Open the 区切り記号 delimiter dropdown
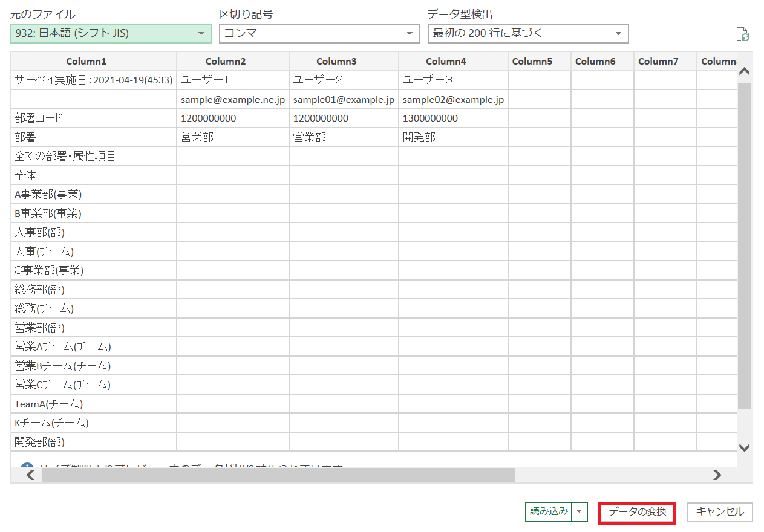 (x=319, y=34)
